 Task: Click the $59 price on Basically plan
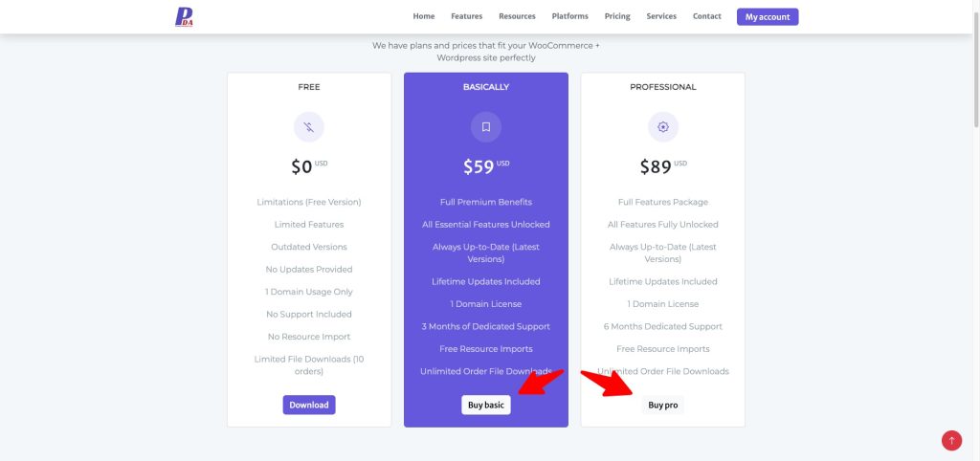(479, 167)
